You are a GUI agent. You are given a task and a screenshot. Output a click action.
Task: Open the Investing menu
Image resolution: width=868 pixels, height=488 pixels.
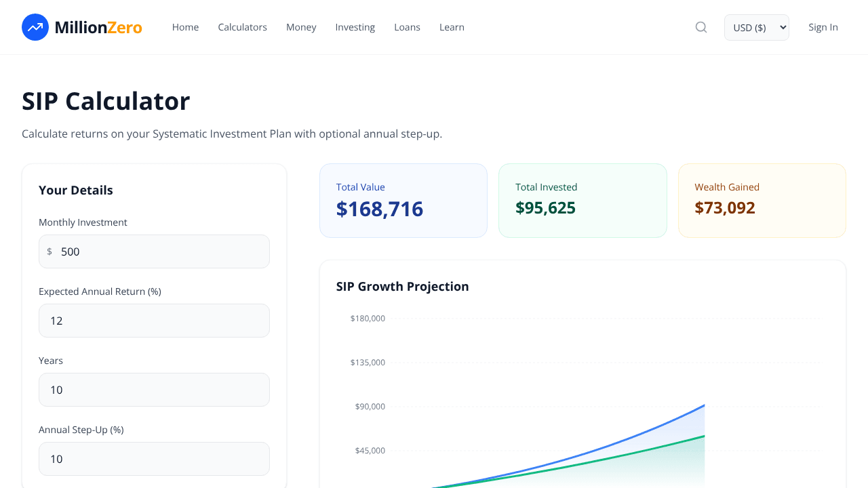point(355,27)
